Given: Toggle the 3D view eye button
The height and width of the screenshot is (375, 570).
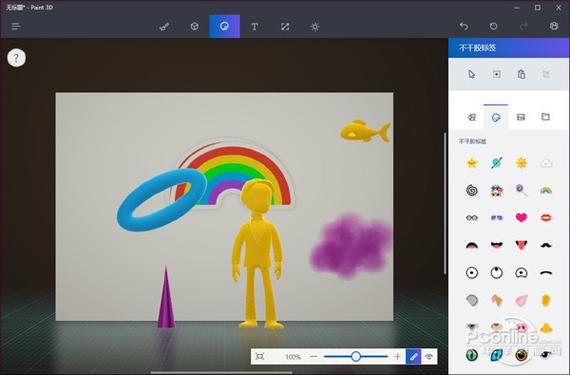Looking at the screenshot, I should pyautogui.click(x=429, y=356).
